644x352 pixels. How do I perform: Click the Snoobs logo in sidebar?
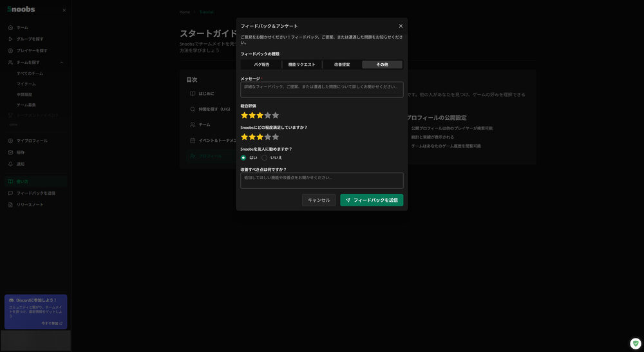pos(21,9)
